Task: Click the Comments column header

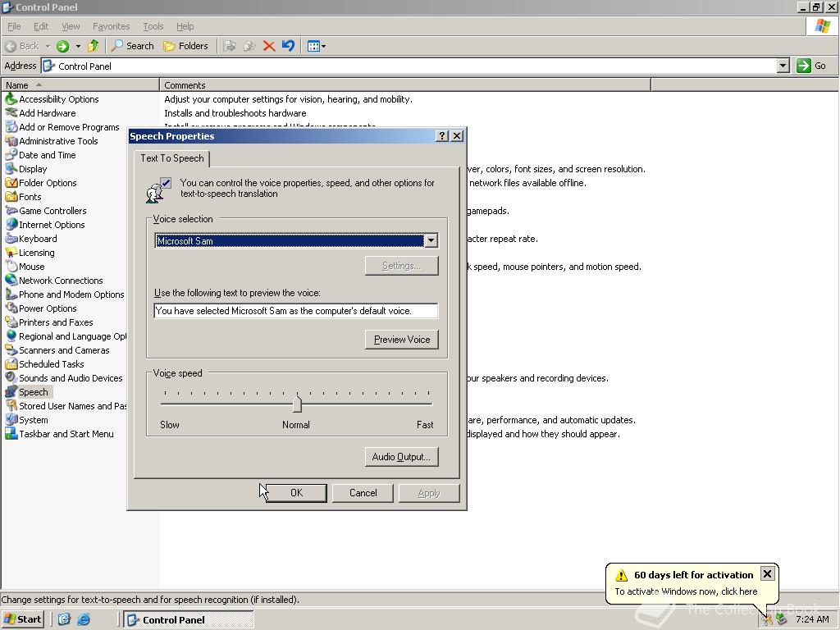Action: (405, 84)
